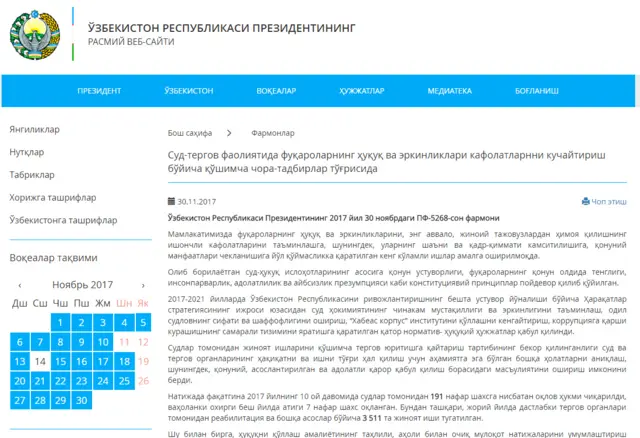This screenshot has width=640, height=438.
Task: Click the РАСМИЙ ВЕБ-САЙТИ subtitle
Action: (x=131, y=42)
